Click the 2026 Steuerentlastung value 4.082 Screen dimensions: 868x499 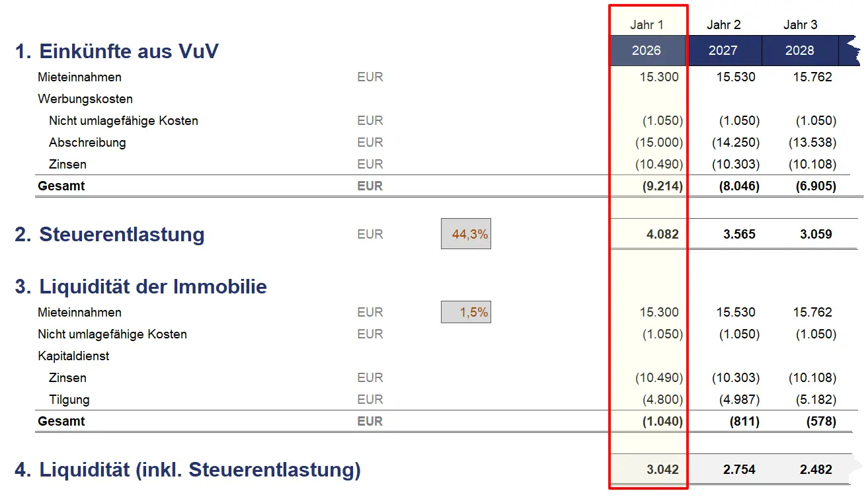pyautogui.click(x=663, y=234)
